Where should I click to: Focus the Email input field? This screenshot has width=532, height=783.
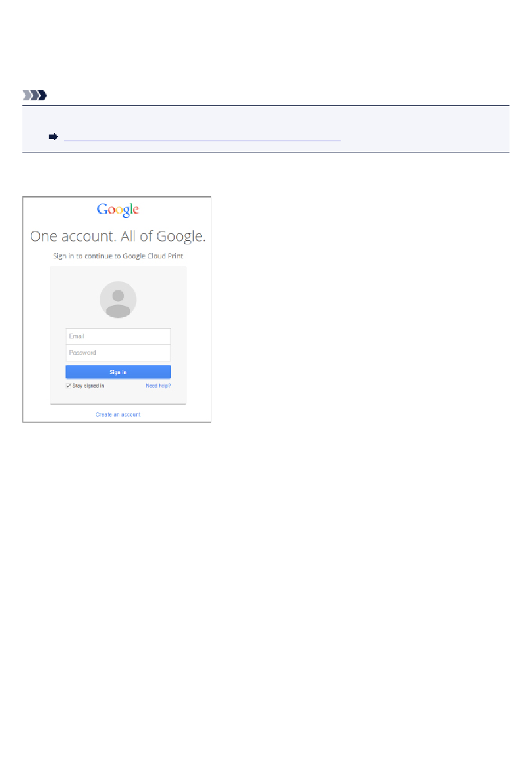(x=118, y=336)
